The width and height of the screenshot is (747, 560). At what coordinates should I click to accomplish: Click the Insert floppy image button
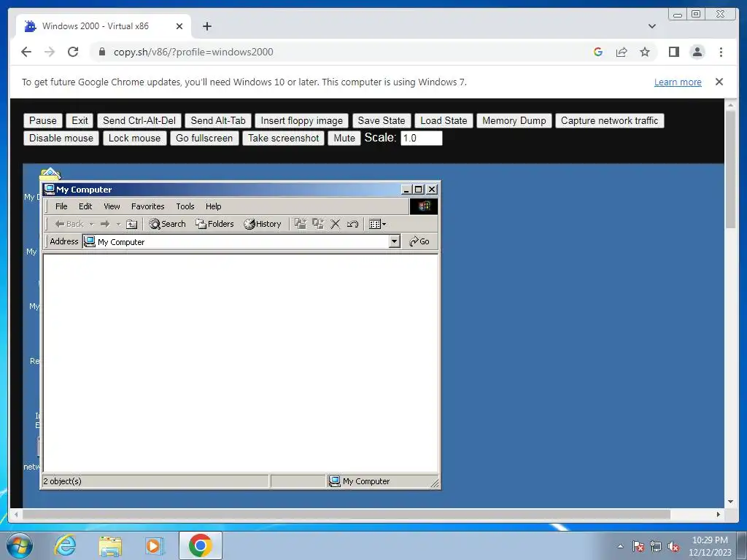301,120
